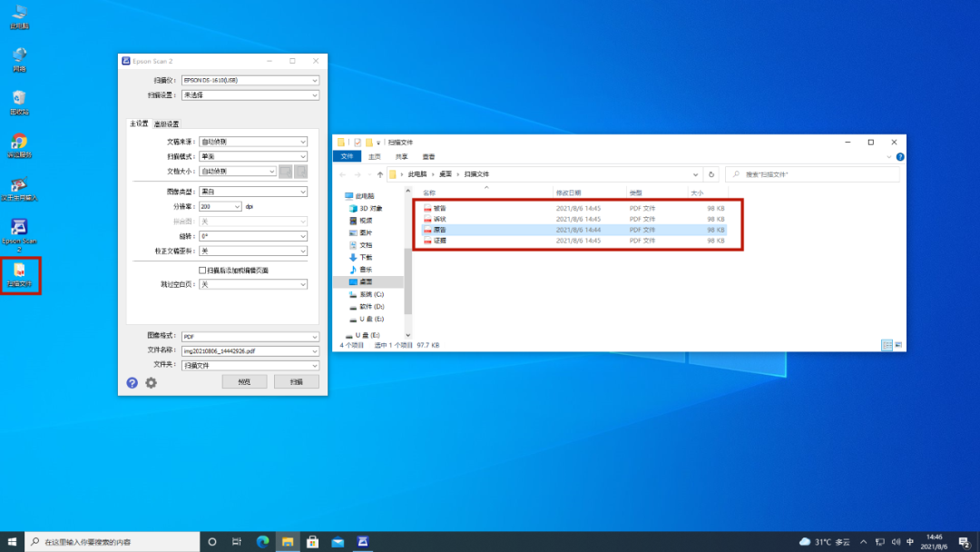Open 旋转 rotation dropdown showing 0°
The width and height of the screenshot is (980, 552).
pyautogui.click(x=253, y=236)
